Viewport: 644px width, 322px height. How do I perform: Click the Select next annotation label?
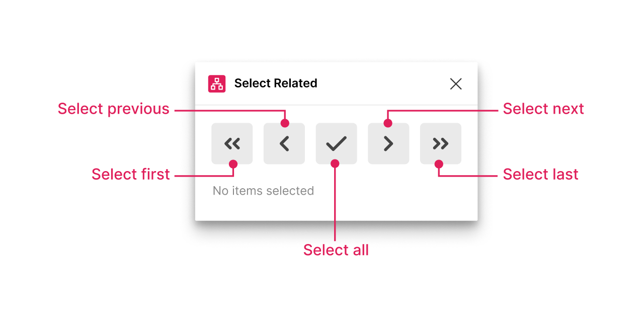(543, 109)
